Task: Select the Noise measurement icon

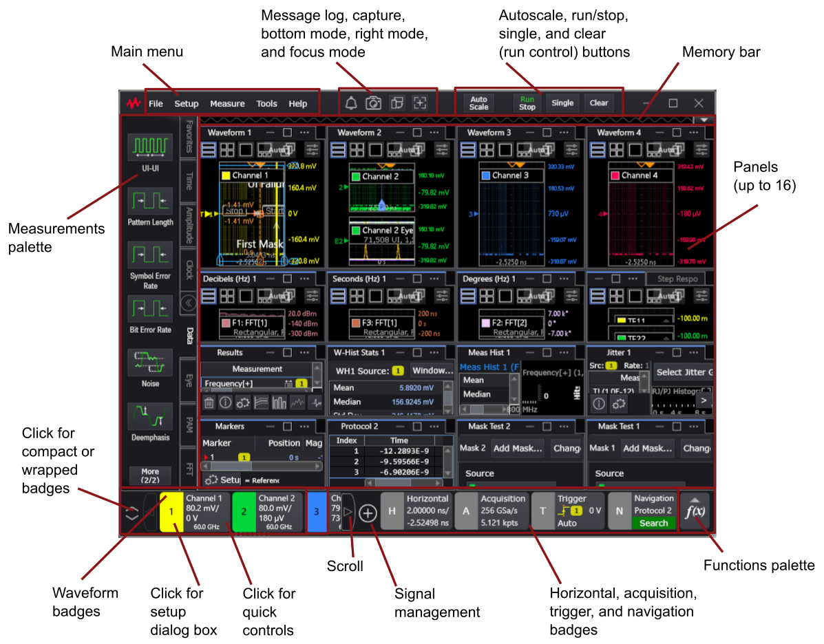Action: [150, 363]
